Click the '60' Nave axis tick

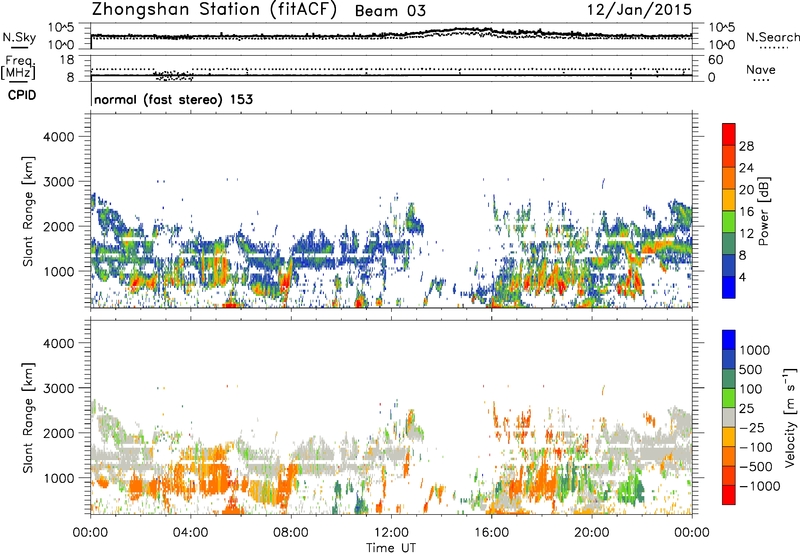716,60
